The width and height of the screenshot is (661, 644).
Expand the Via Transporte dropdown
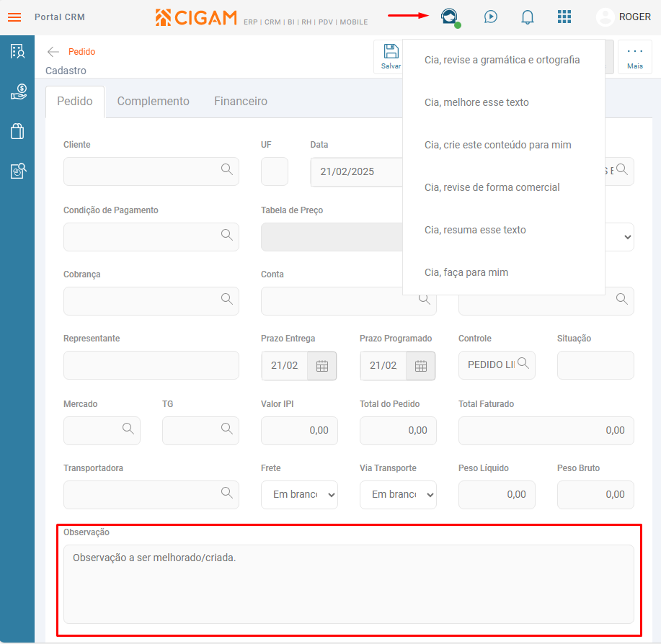(397, 495)
